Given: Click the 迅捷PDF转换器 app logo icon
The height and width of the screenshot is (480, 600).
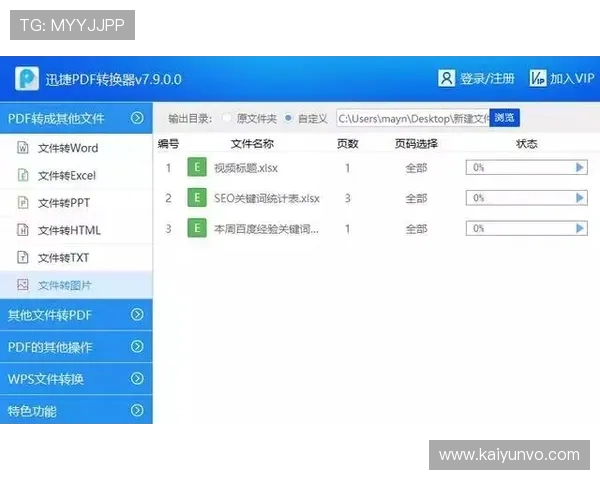Looking at the screenshot, I should [27, 78].
